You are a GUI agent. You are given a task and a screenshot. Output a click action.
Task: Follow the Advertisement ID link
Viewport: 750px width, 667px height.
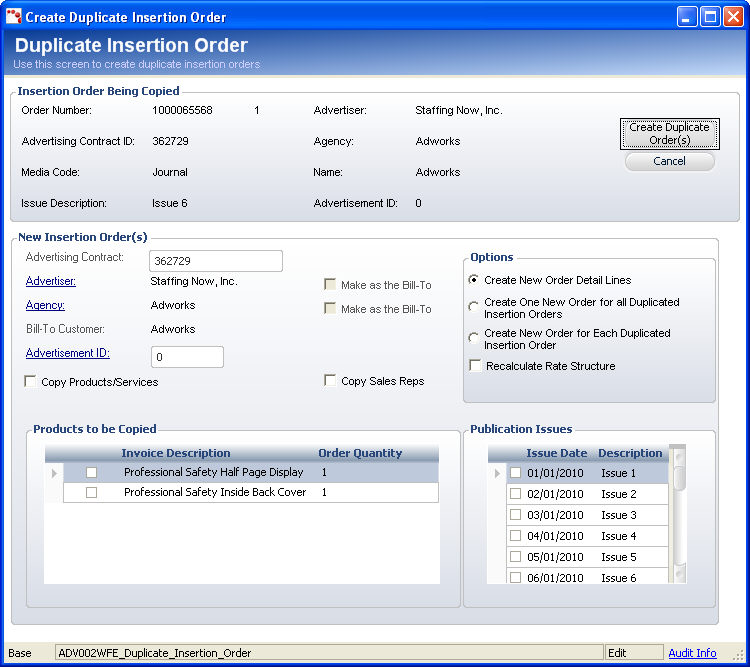[x=68, y=354]
